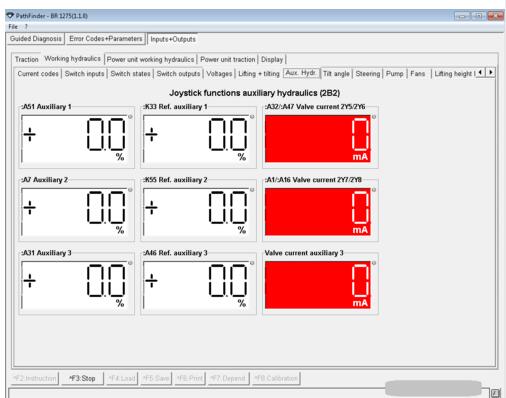Open Power unit working hydraulics tab
The width and height of the screenshot is (506, 398).
(150, 59)
